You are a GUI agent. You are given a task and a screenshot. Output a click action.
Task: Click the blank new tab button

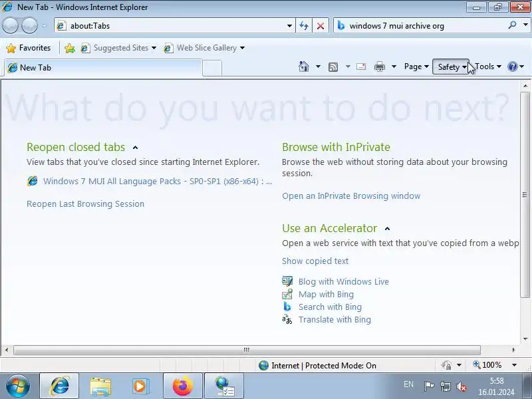[212, 68]
